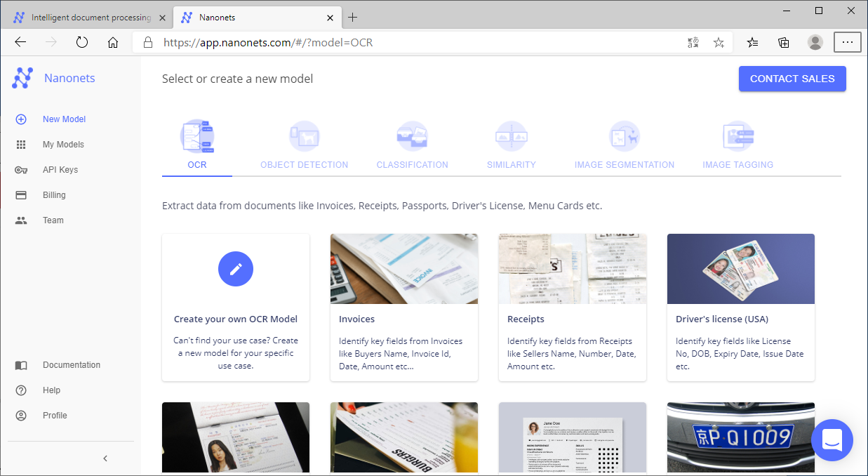Open Create your own OCR Model title
This screenshot has width=868, height=476.
tap(236, 319)
